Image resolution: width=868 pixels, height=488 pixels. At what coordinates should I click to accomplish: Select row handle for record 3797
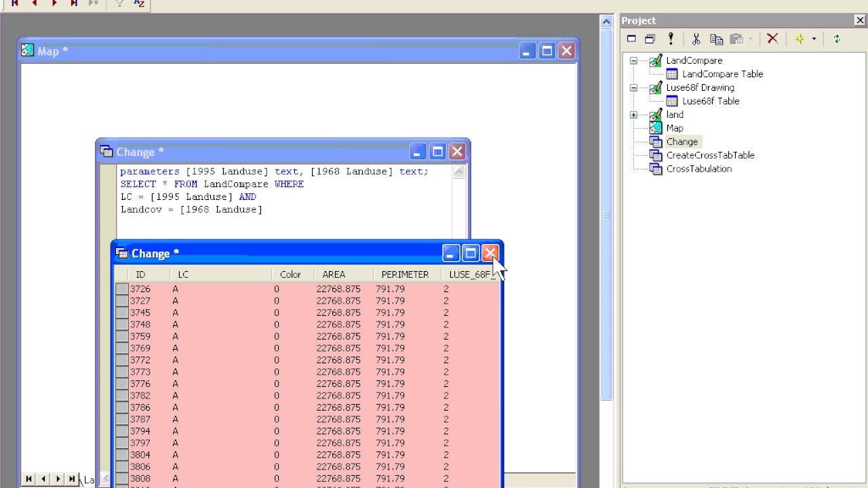(121, 443)
